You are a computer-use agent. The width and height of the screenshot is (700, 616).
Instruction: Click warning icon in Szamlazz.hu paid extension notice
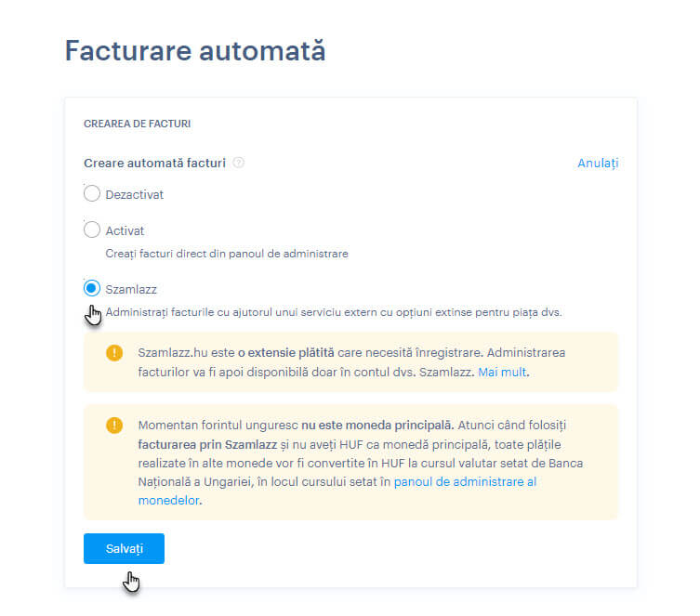pyautogui.click(x=114, y=353)
